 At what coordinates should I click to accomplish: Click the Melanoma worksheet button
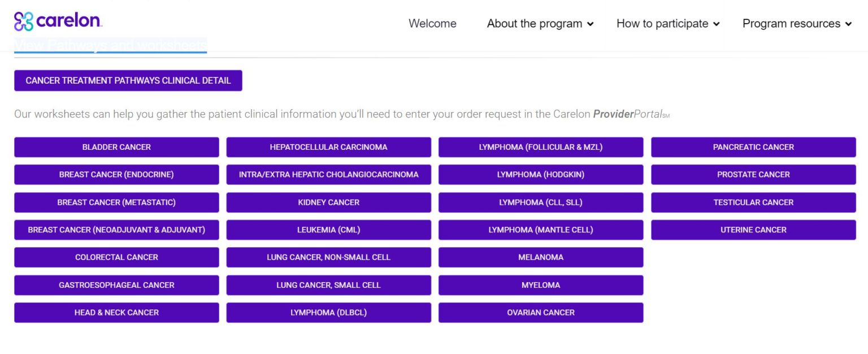(540, 257)
